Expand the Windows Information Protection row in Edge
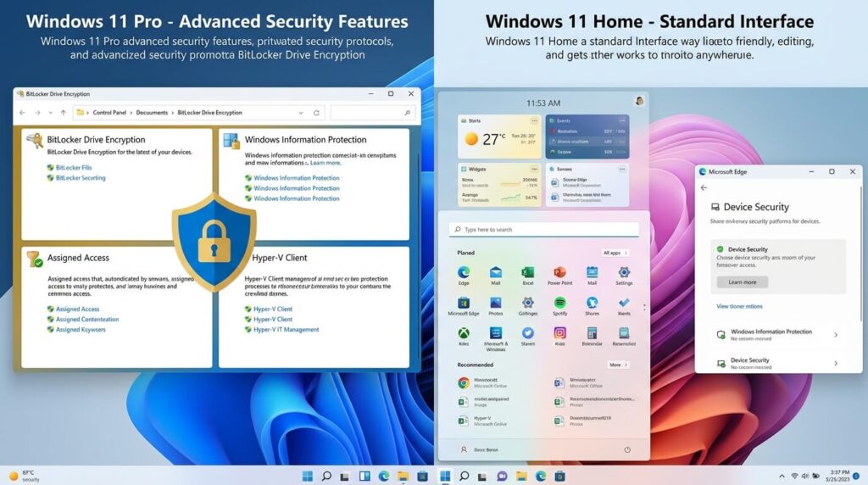 776,334
